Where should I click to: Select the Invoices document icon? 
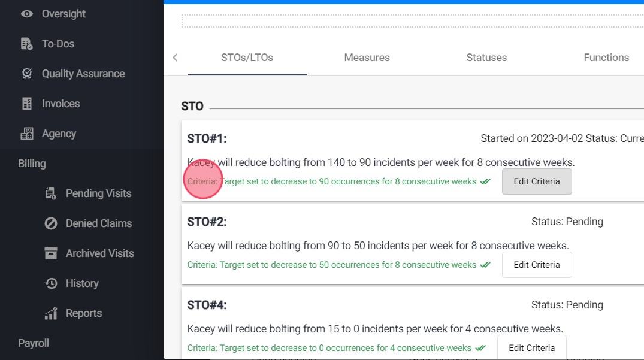coord(27,104)
